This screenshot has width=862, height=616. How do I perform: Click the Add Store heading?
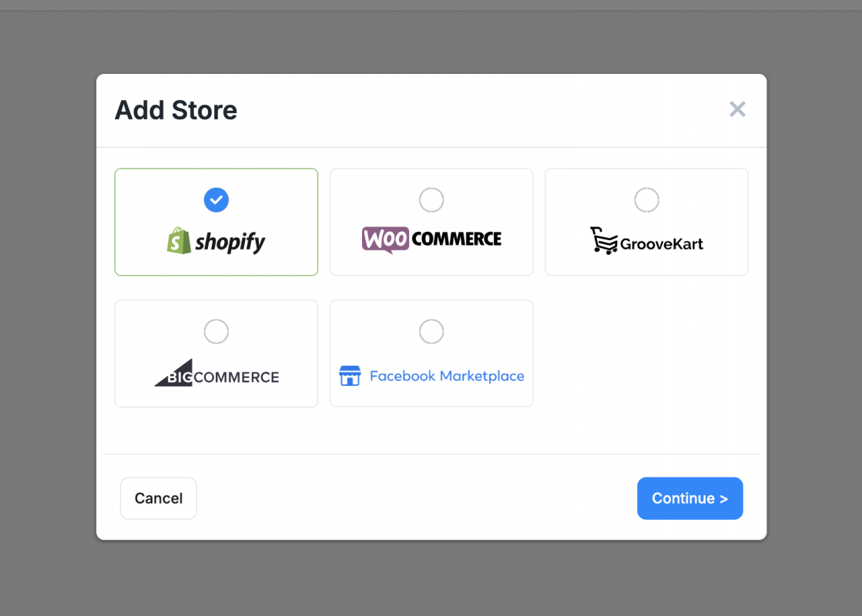click(x=176, y=110)
